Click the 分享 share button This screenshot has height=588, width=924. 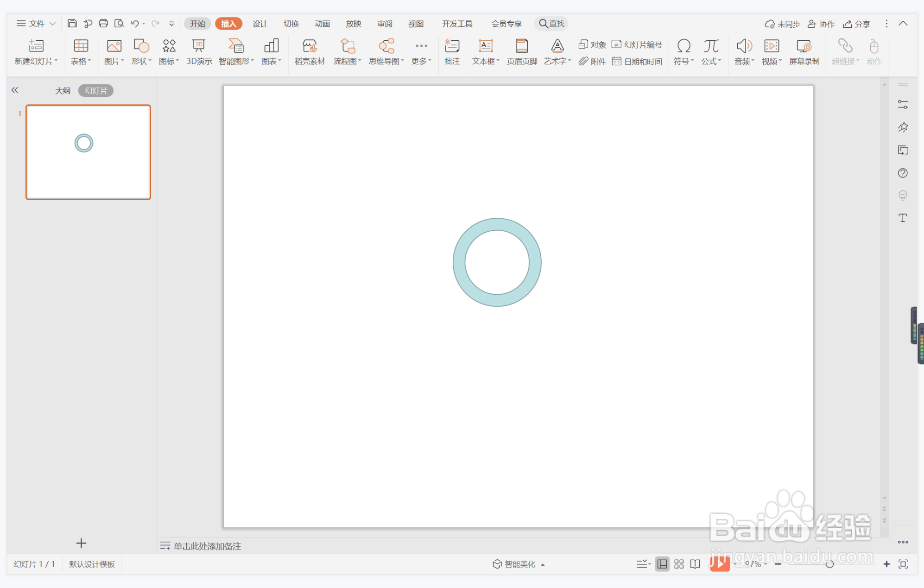[856, 24]
